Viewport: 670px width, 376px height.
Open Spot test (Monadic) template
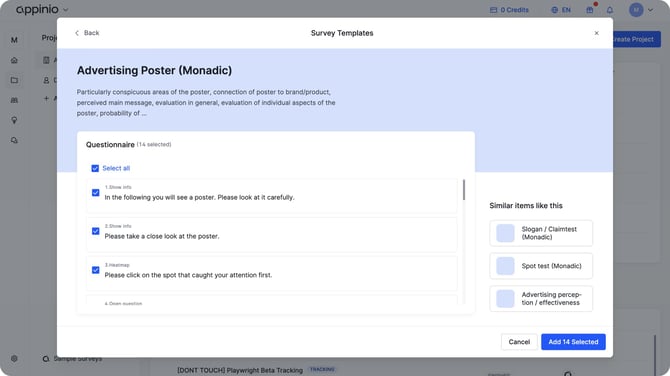click(x=541, y=266)
